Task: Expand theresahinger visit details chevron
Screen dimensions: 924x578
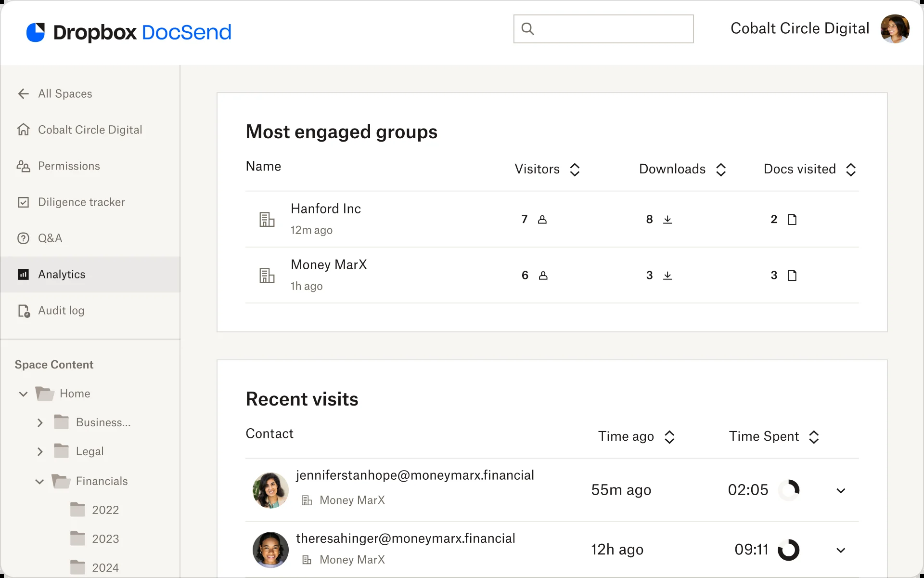Action: [x=841, y=550]
